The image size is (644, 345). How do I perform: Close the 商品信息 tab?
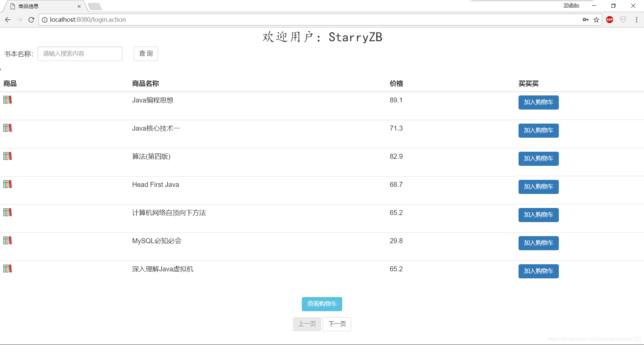[79, 6]
